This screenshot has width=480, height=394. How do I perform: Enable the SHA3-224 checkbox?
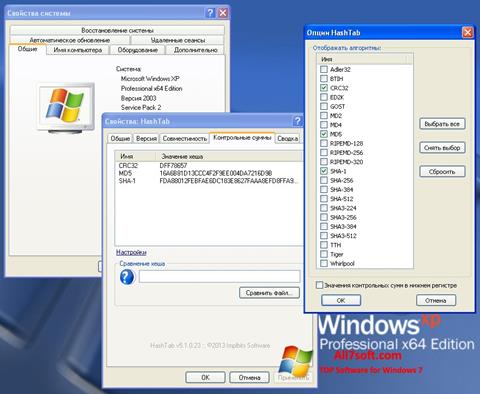[x=324, y=208]
